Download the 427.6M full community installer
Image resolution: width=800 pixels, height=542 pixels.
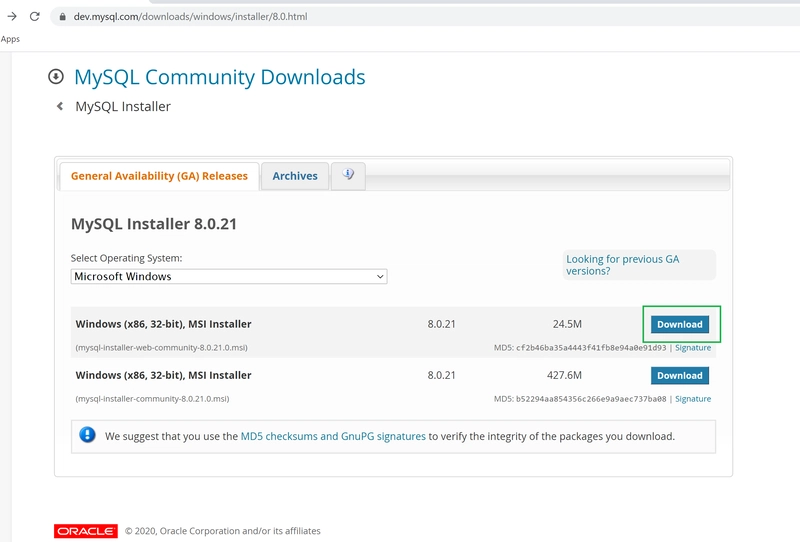point(680,375)
